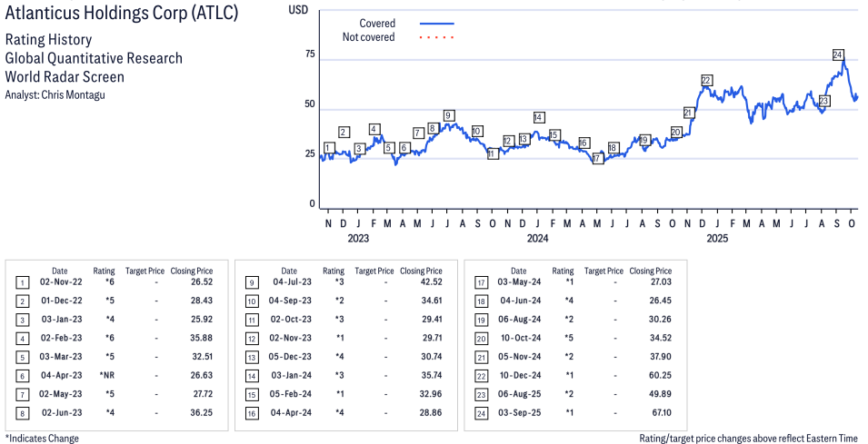Click the red dotted Not covered legend line
This screenshot has width=868, height=444.
[437, 37]
